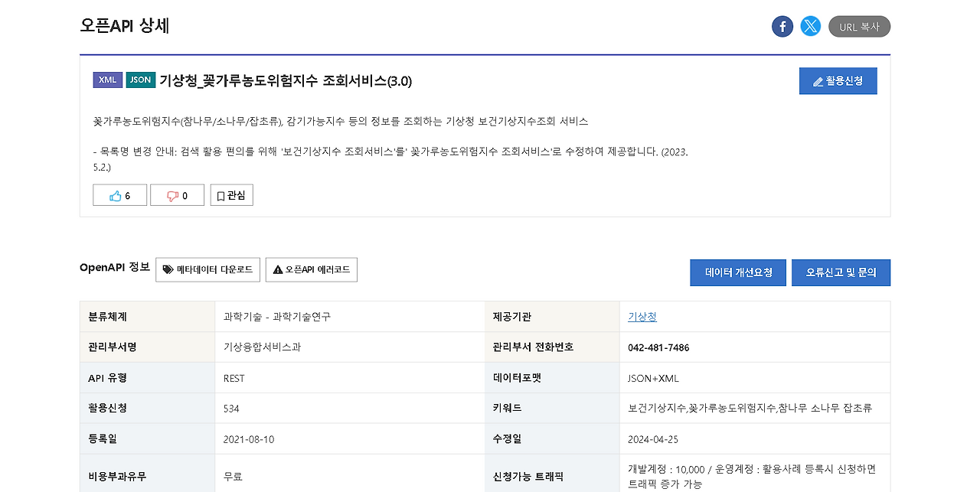Viewport: 980px width, 492px height.
Task: Add this API to favorites with 관심 button
Action: [231, 194]
